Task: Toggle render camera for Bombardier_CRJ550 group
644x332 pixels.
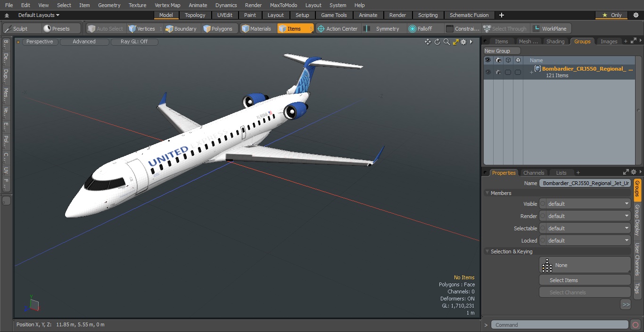Action: (x=498, y=72)
